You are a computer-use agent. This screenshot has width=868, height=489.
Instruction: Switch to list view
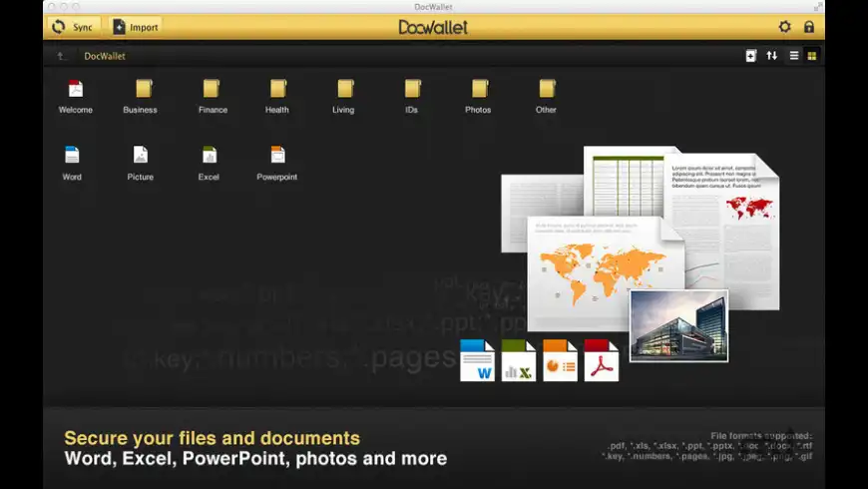pos(794,55)
